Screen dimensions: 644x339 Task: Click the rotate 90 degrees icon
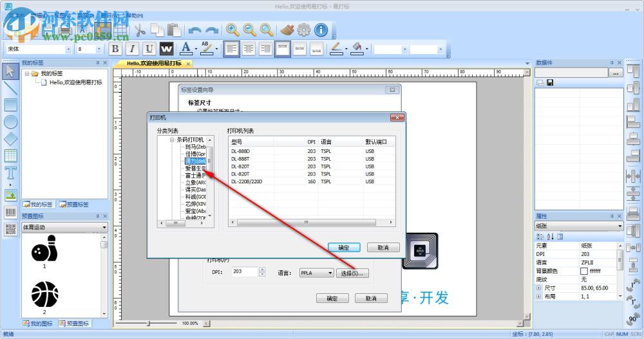pyautogui.click(x=633, y=318)
